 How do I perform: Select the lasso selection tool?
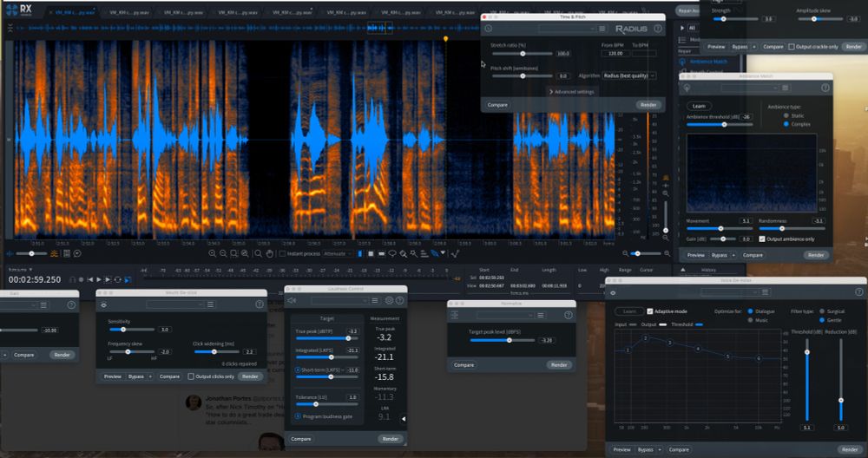coord(392,253)
